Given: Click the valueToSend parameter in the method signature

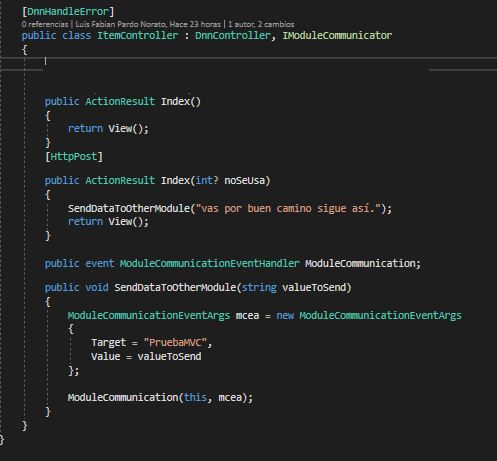Looking at the screenshot, I should click(x=314, y=287).
